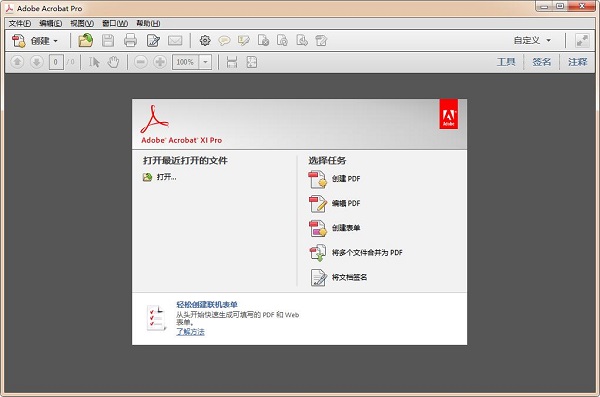This screenshot has height=397, width=600.
Task: Click the Edit text and images icon
Action: point(153,41)
